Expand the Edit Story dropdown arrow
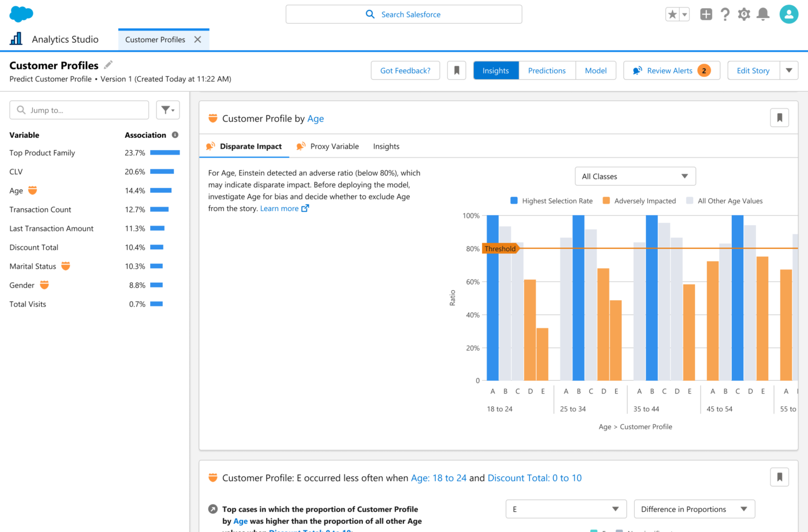808x532 pixels. click(x=789, y=70)
